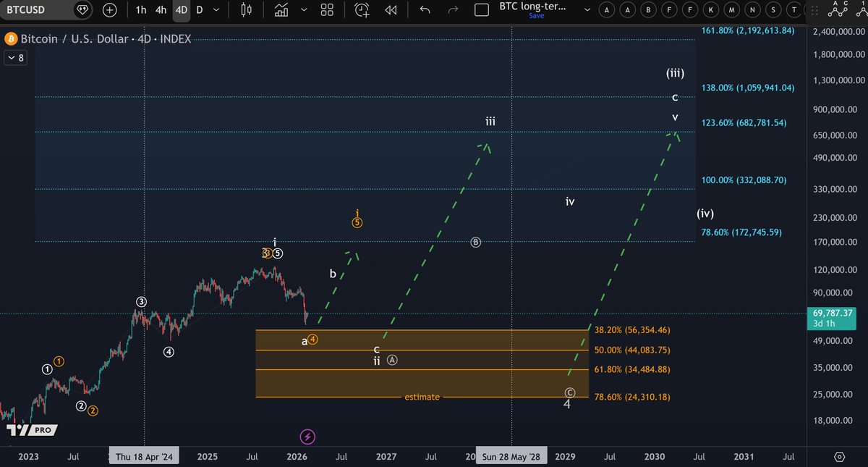
Task: Select the 161.80% (2,192,613.84) fib label
Action: [x=748, y=31]
